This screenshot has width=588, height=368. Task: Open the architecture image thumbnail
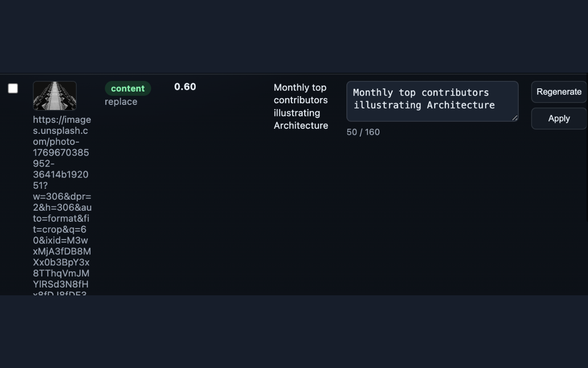click(55, 96)
